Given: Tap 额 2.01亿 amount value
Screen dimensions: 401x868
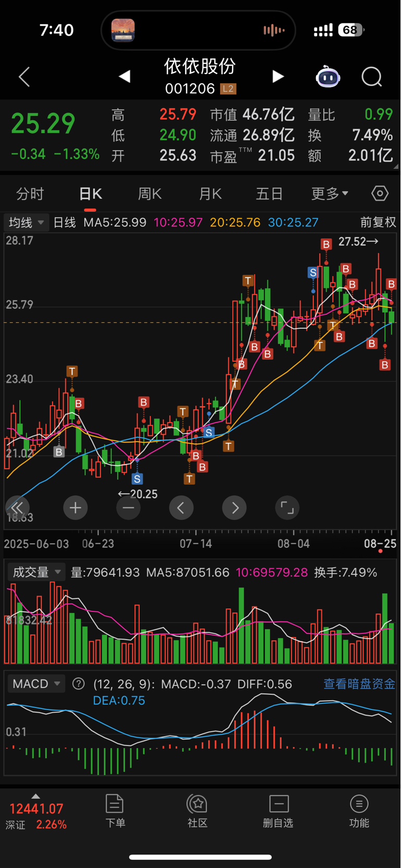Looking at the screenshot, I should click(x=371, y=155).
